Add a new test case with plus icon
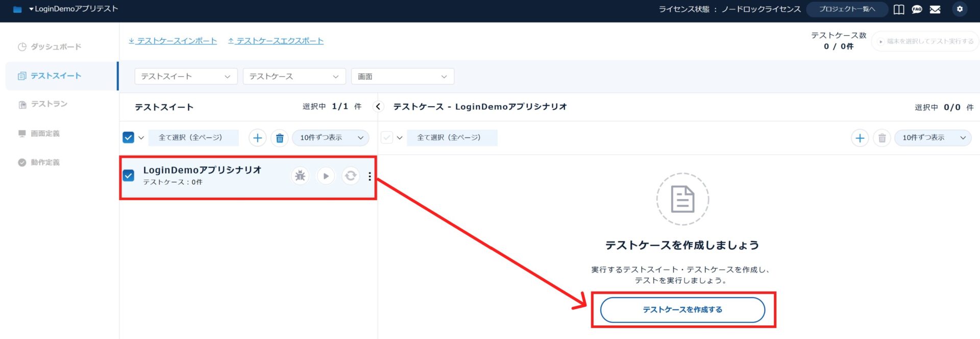The image size is (980, 339). coord(860,138)
